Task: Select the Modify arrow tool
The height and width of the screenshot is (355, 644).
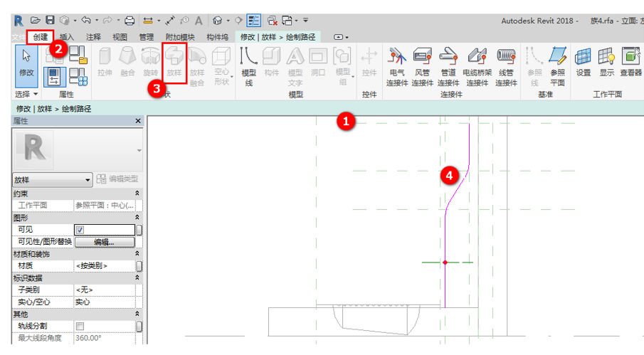Action: point(26,65)
